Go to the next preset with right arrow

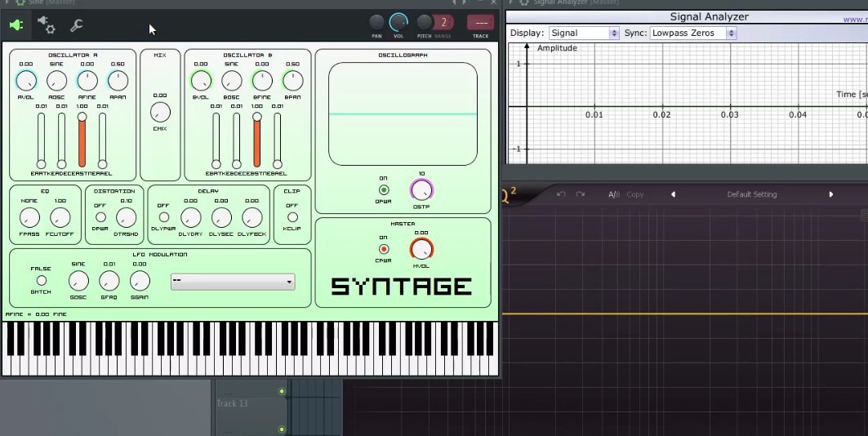[x=831, y=194]
